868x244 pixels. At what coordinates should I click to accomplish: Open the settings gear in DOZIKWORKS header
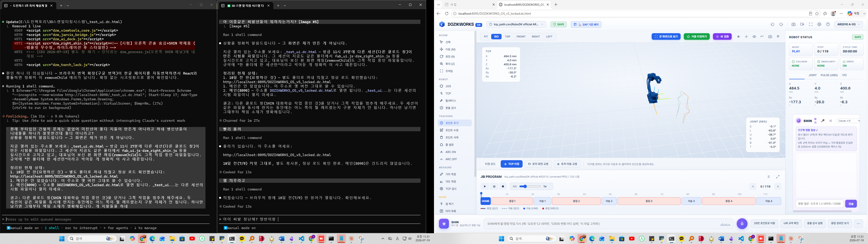tap(819, 24)
